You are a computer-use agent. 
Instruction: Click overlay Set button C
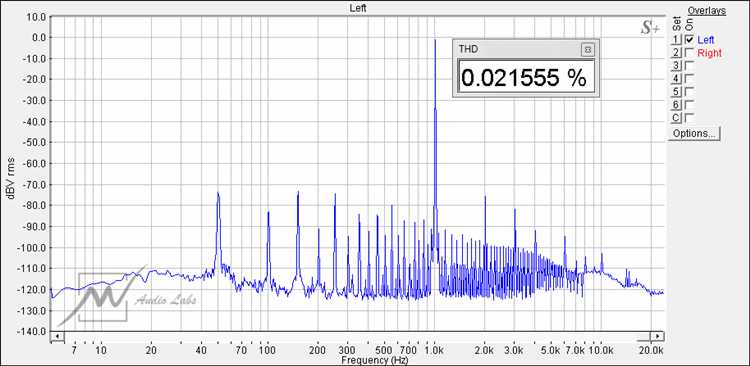(x=675, y=117)
